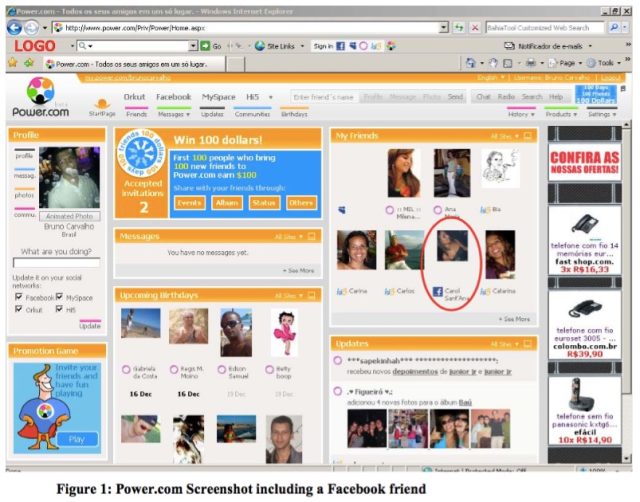Click the depoimentos link in Updates
The image size is (640, 502).
(x=415, y=372)
